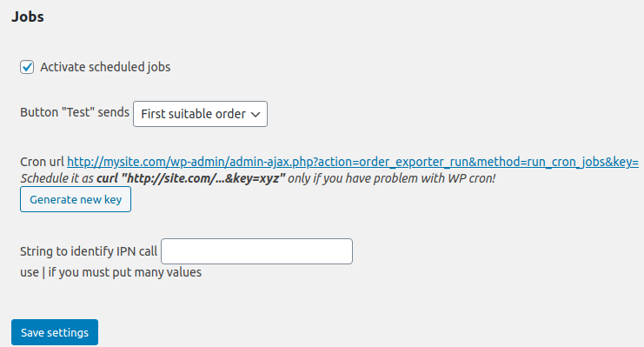Open the "First suitable order" dropdown
644x347 pixels.
200,114
